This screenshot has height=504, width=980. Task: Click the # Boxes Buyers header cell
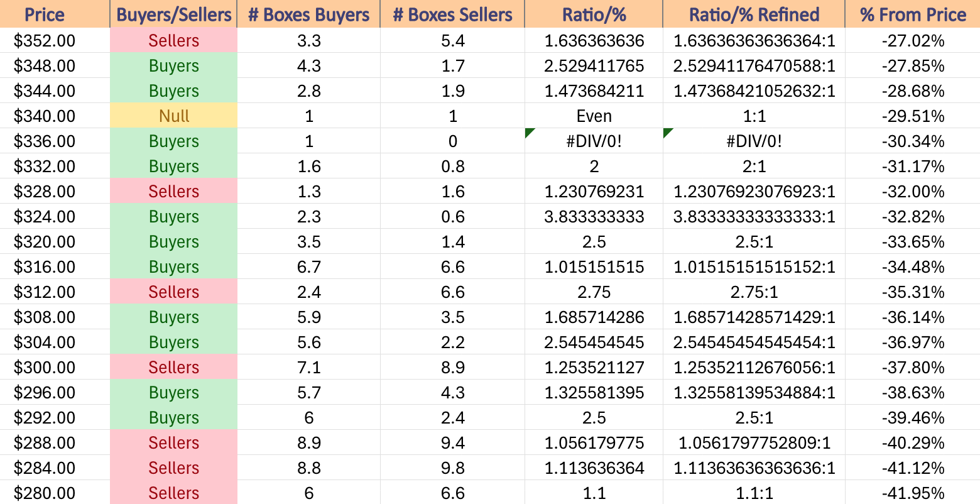[308, 14]
